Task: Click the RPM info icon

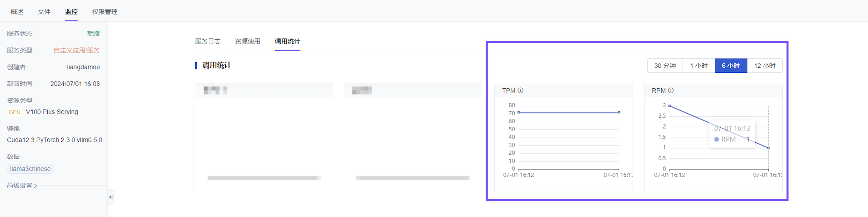Action: tap(670, 91)
